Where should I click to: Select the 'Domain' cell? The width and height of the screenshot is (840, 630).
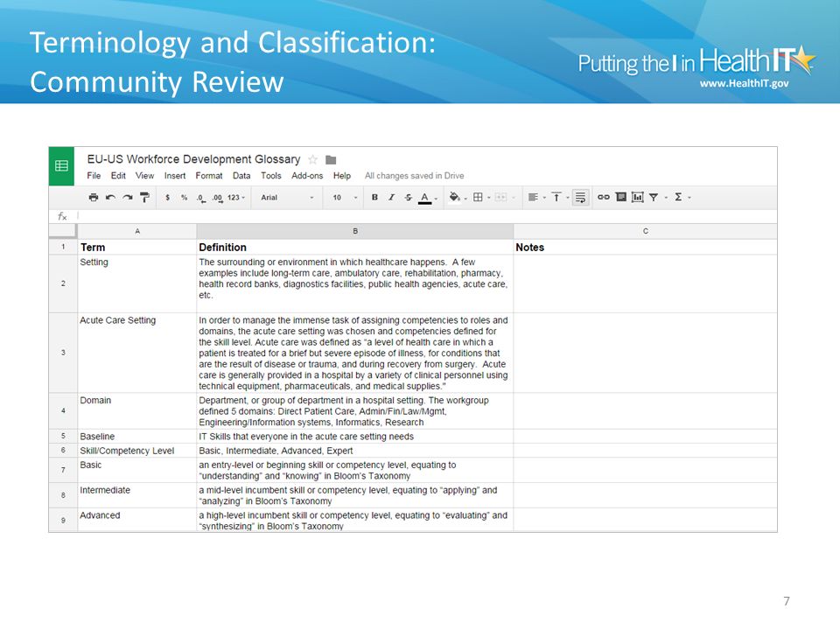click(x=137, y=411)
